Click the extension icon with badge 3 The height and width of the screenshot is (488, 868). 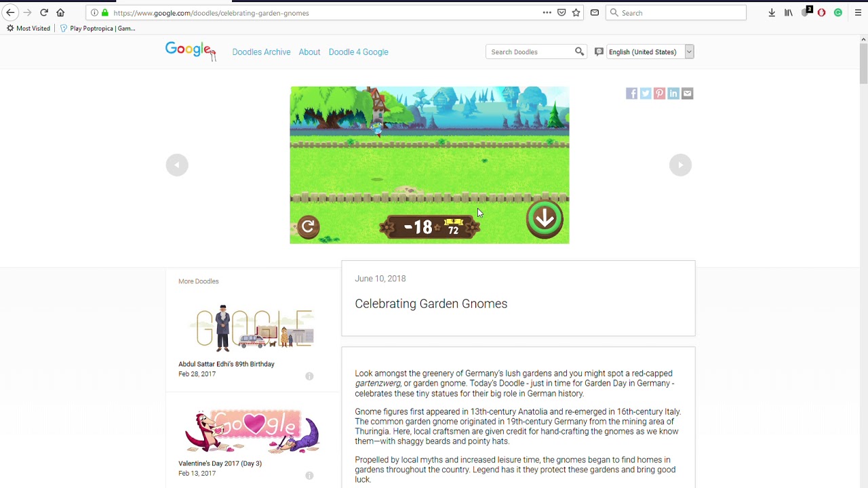point(806,12)
